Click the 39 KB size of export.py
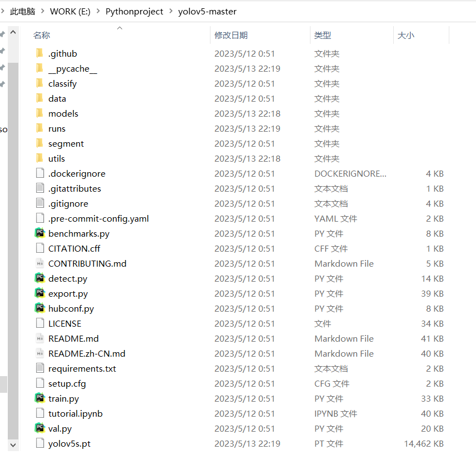The width and height of the screenshot is (476, 465). [432, 293]
